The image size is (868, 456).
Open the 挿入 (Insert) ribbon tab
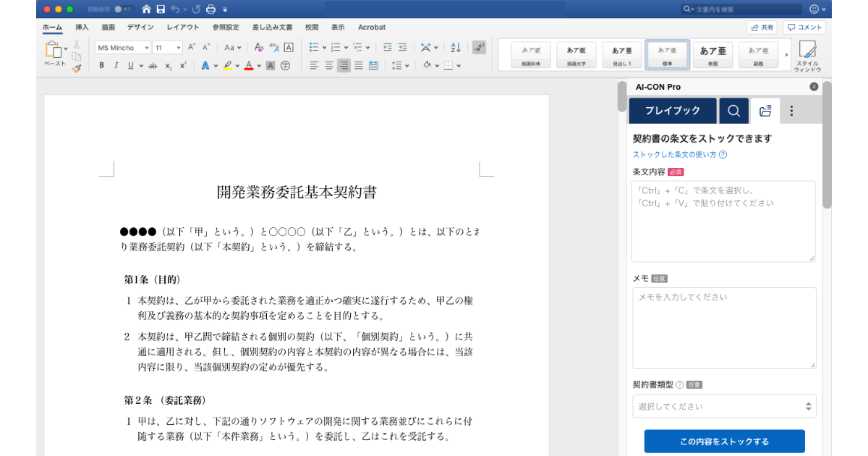click(x=82, y=27)
